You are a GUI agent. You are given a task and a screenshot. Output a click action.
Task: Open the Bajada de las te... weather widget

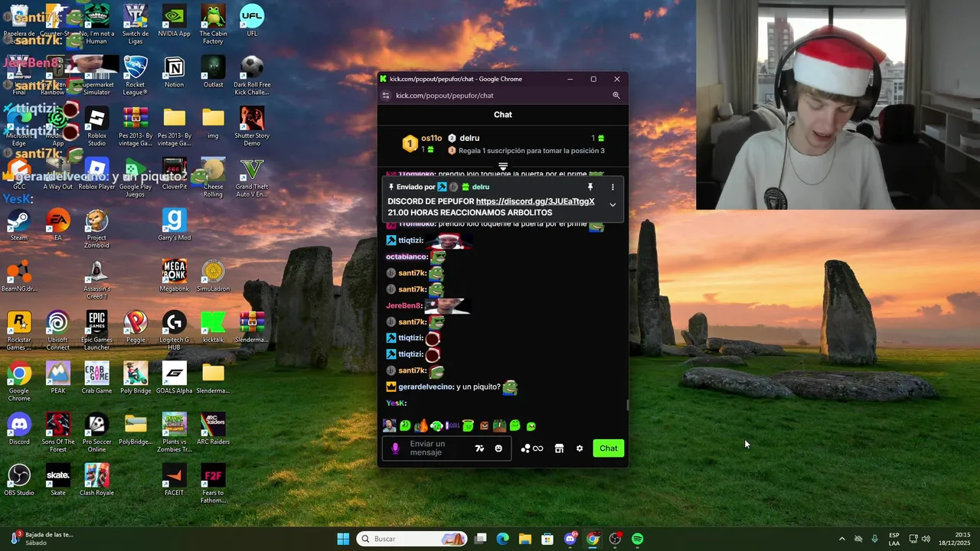[42, 539]
